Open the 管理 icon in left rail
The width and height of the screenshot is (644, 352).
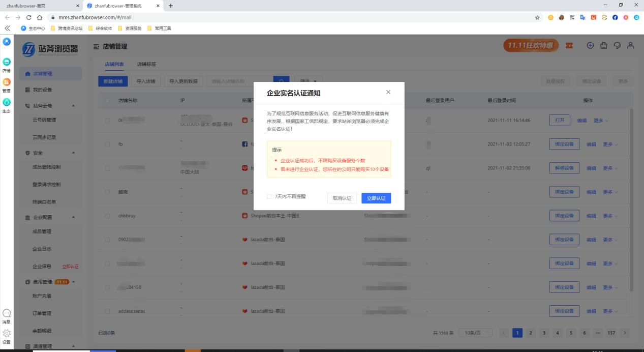pos(6,82)
